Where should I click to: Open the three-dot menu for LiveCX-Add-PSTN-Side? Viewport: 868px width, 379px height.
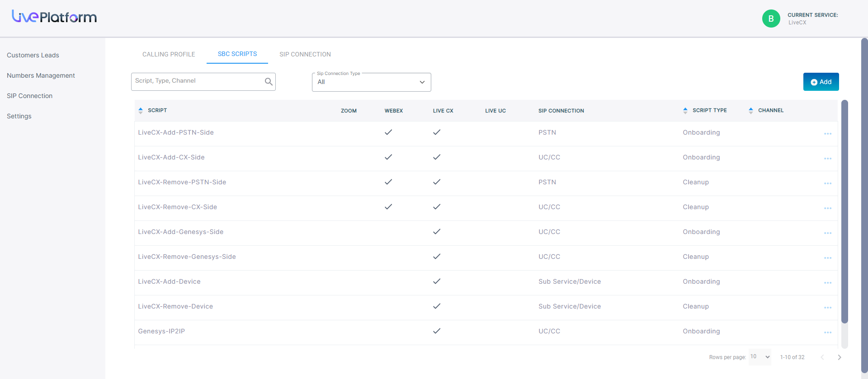tap(827, 134)
